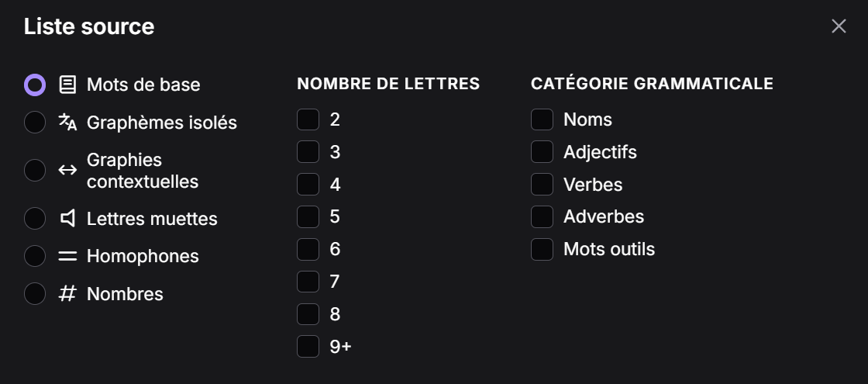Pick the Lettres muettes radio button
Viewport: 868px width, 384px height.
point(35,219)
